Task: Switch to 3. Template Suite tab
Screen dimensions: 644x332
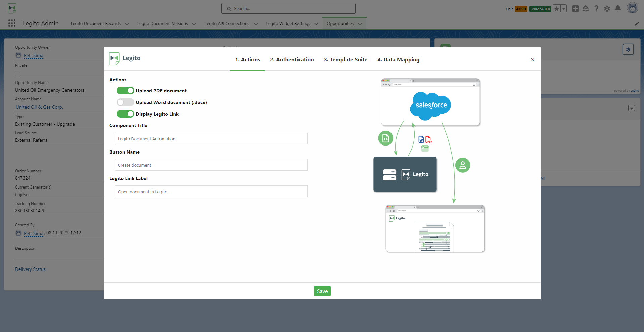Action: 346,60
